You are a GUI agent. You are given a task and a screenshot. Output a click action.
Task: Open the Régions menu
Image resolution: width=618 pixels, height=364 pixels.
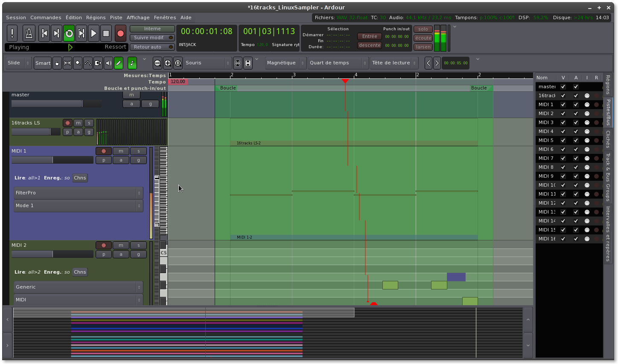96,17
